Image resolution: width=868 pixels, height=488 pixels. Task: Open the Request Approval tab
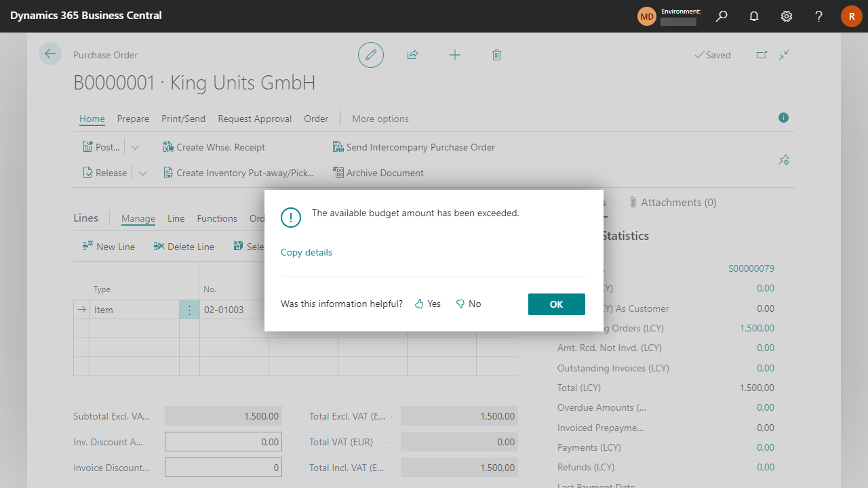[254, 119]
